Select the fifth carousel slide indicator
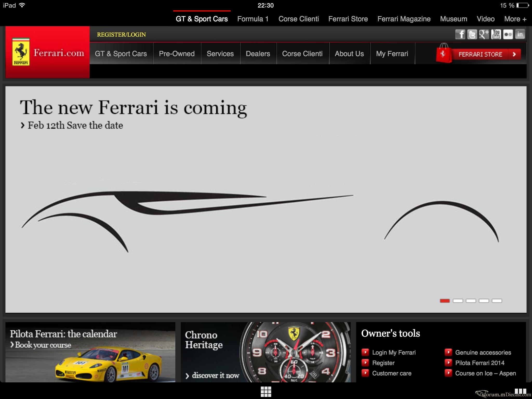The height and width of the screenshot is (399, 532). coord(497,301)
